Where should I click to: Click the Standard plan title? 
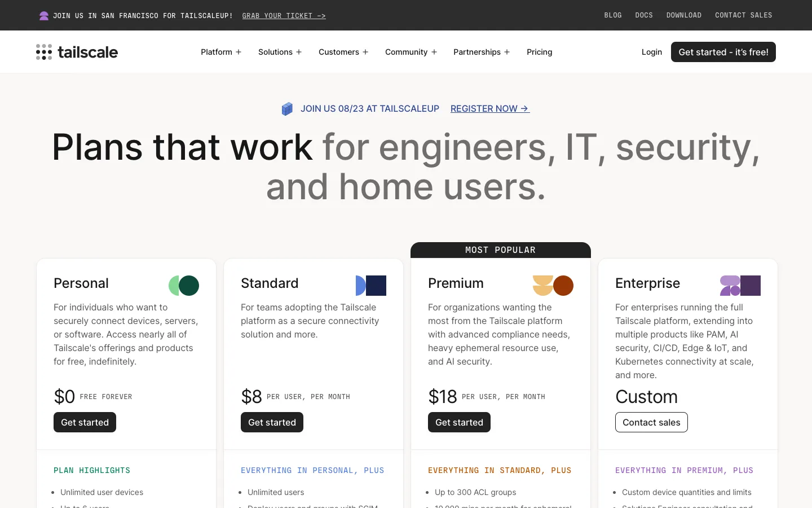click(270, 283)
